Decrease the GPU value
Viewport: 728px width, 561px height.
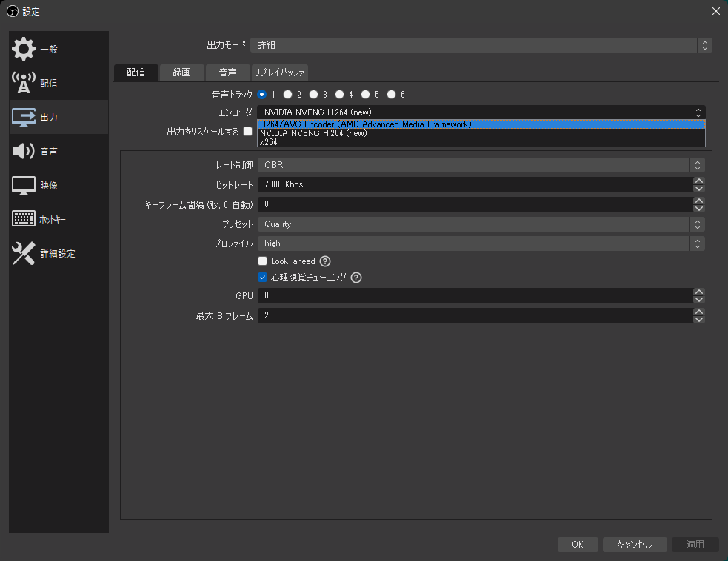tap(699, 299)
